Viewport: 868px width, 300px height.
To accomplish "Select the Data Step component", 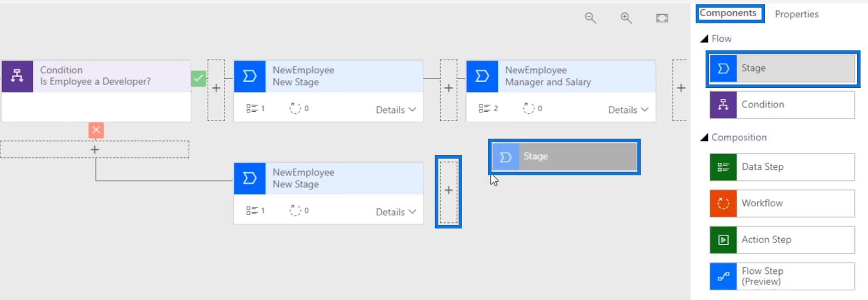I will click(782, 167).
